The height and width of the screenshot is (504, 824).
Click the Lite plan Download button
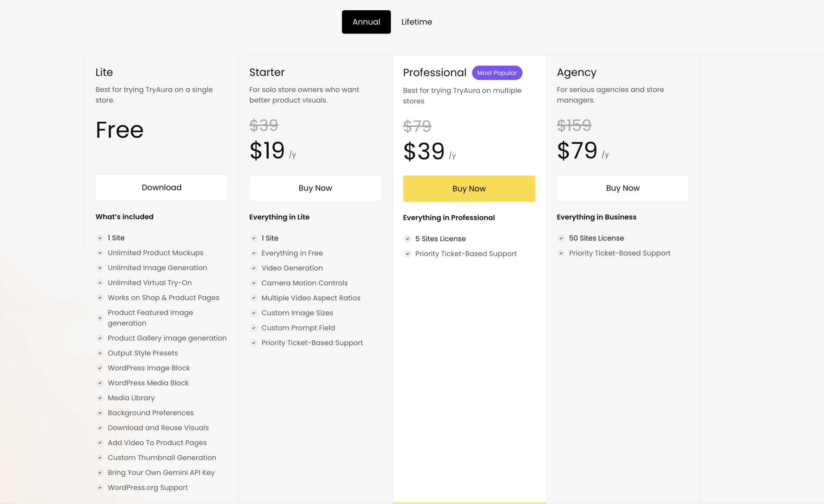click(162, 187)
